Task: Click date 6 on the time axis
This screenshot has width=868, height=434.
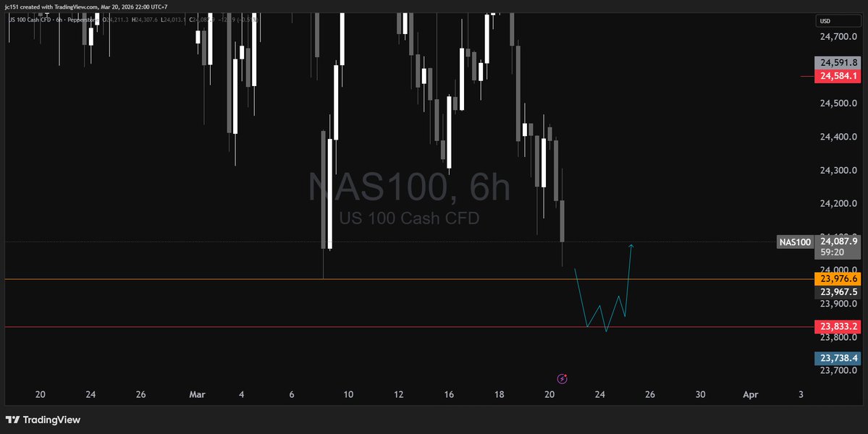Action: coord(292,395)
